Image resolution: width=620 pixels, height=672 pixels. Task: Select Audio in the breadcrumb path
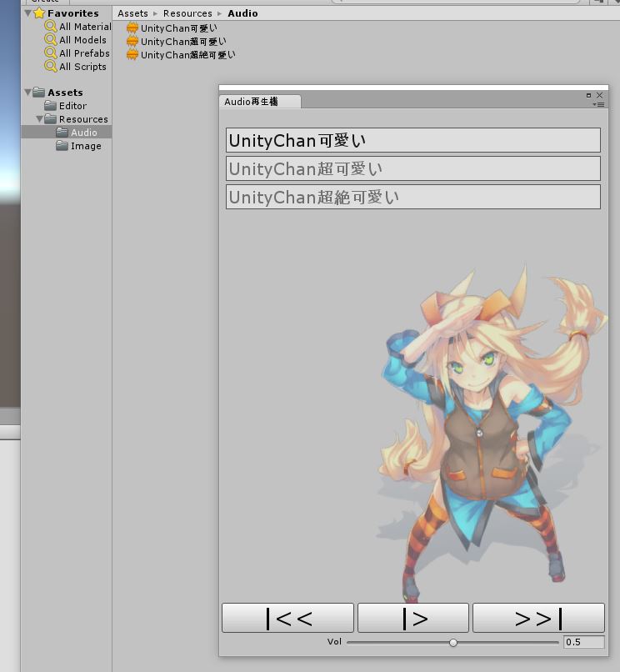(x=242, y=13)
